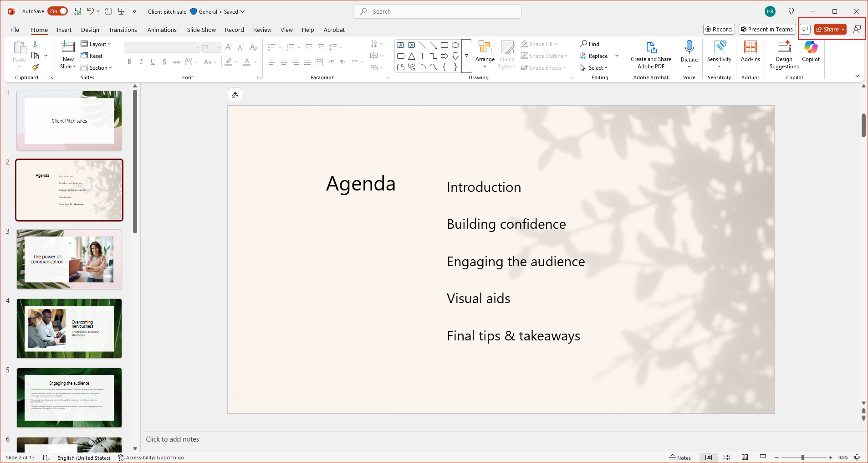The height and width of the screenshot is (463, 868).
Task: Click the Add-ins icon
Action: click(750, 51)
